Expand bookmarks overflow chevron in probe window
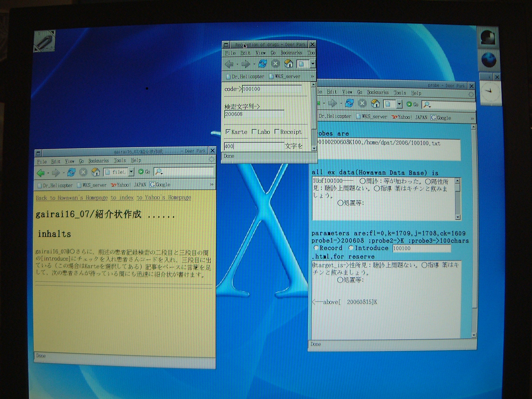Image resolution: width=532 pixels, height=399 pixels. pos(472,118)
